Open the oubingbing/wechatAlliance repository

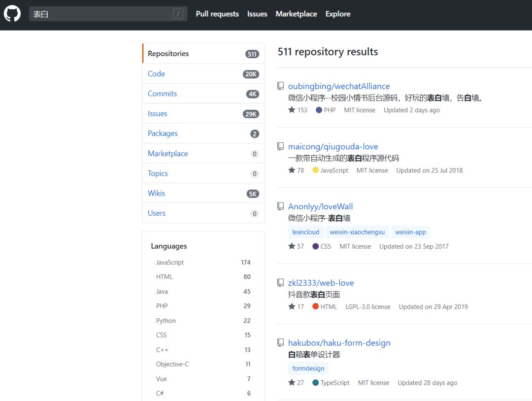coord(339,86)
